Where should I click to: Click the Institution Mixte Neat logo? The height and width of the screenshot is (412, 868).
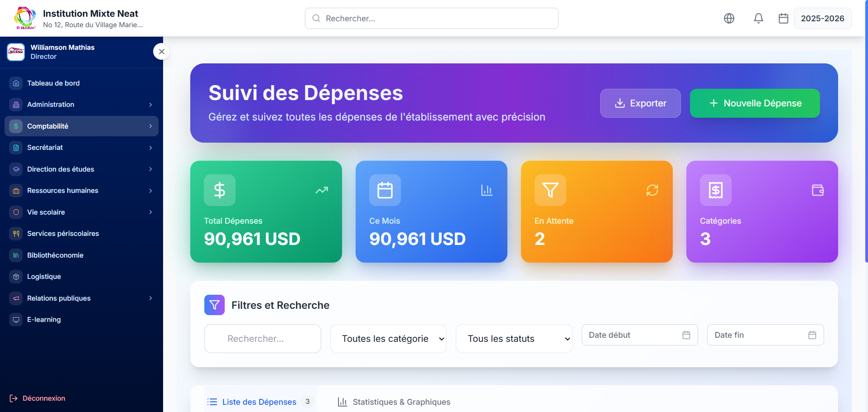coord(25,18)
